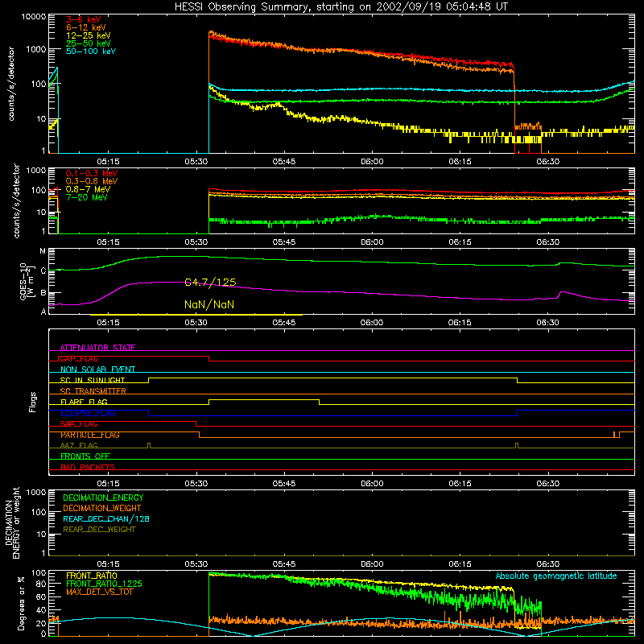
Task: Select the AAZ_FLAG label
Action: [x=79, y=445]
